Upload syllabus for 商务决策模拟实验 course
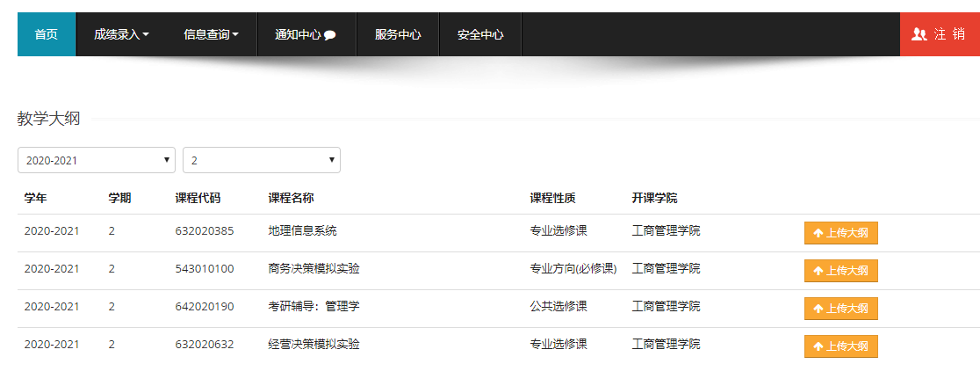The image size is (980, 386). point(840,271)
